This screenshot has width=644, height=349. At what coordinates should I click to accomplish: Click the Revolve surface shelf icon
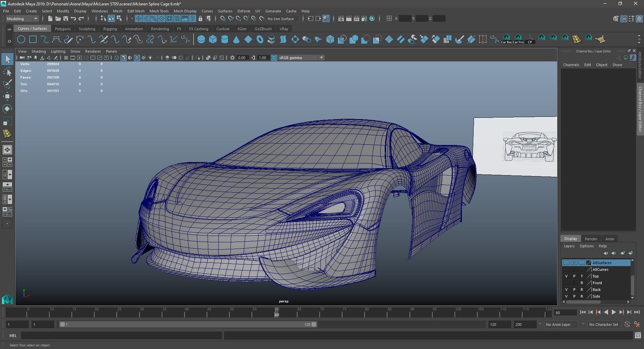[272, 39]
